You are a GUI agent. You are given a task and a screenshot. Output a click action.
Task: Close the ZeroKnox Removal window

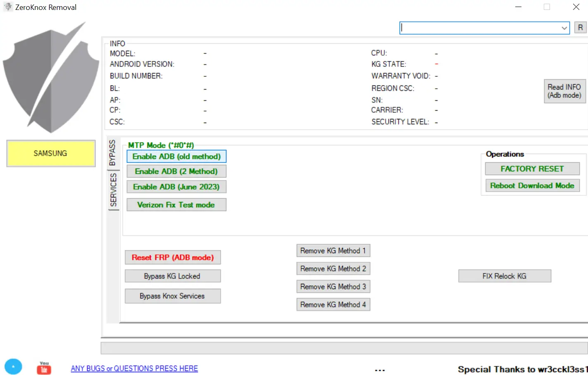click(576, 7)
